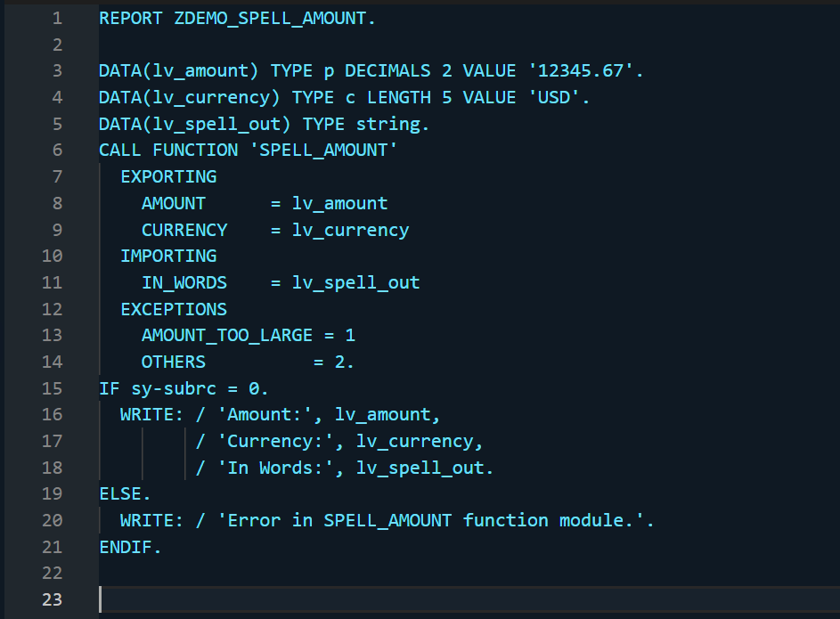Image resolution: width=840 pixels, height=619 pixels.
Task: Click the IN_WORDS parameter name
Action: (x=184, y=282)
